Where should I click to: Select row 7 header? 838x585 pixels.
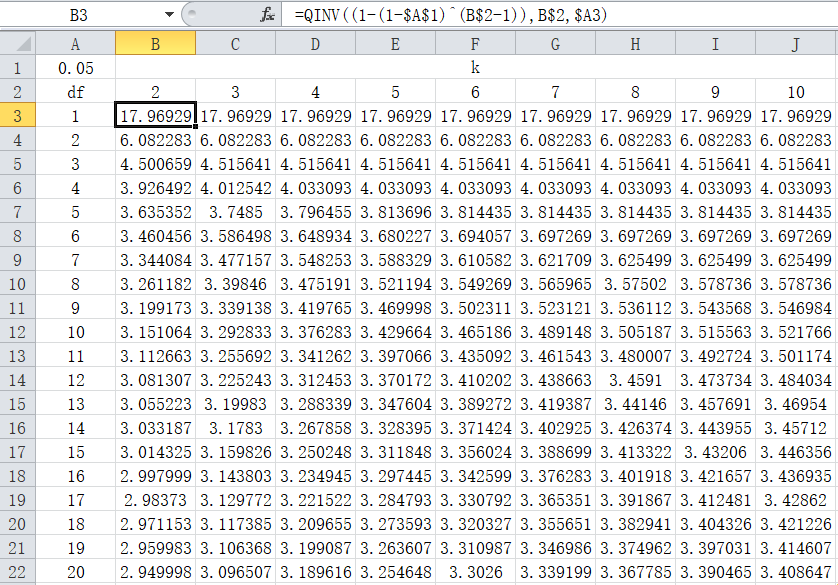coord(18,212)
